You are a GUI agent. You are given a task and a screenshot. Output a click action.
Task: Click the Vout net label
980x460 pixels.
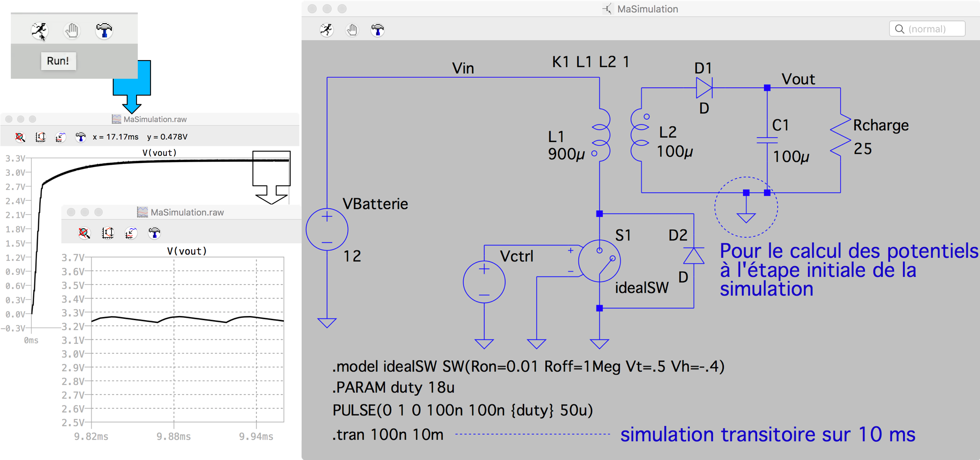point(798,79)
